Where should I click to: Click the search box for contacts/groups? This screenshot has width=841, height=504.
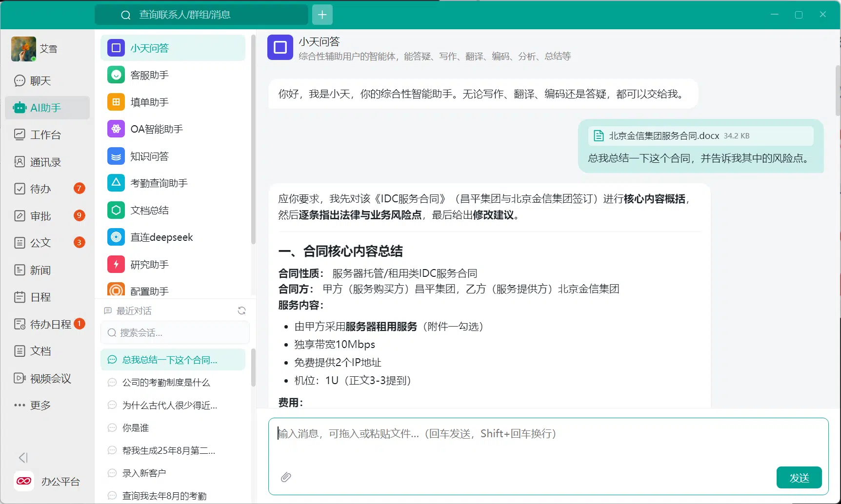tap(201, 15)
